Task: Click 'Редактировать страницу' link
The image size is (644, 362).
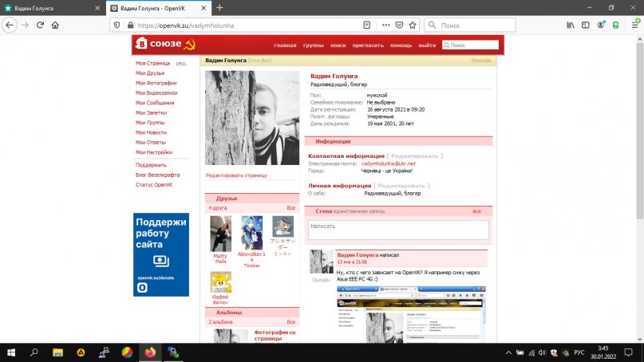Action: coord(236,175)
